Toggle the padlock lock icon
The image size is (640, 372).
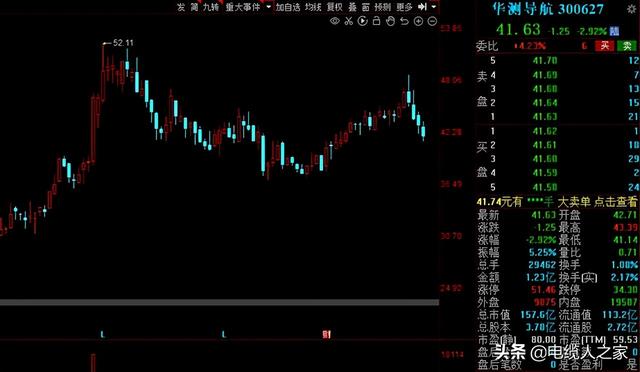click(x=377, y=21)
